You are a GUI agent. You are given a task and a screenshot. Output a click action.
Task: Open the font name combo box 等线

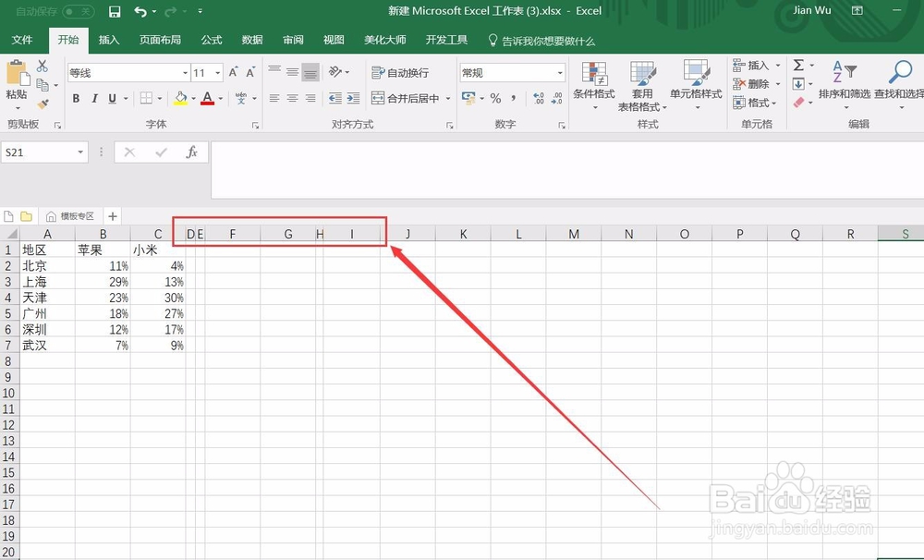(x=128, y=72)
